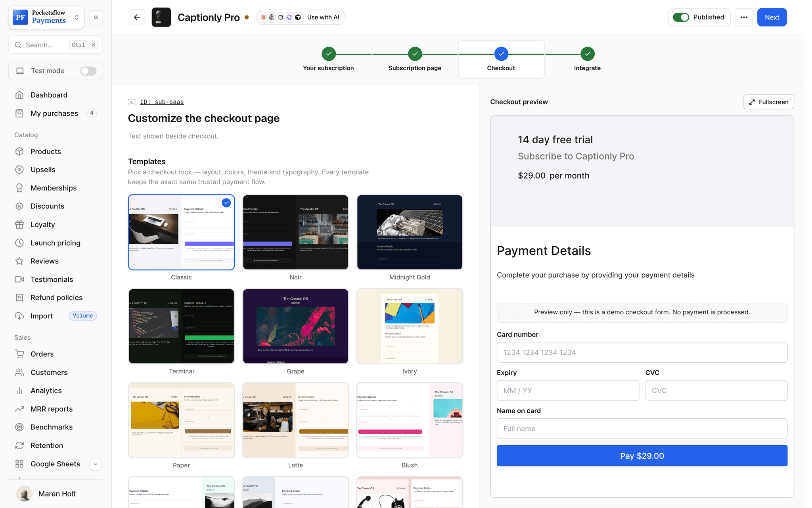Go to Your subscription step
This screenshot has width=812, height=508.
328,60
